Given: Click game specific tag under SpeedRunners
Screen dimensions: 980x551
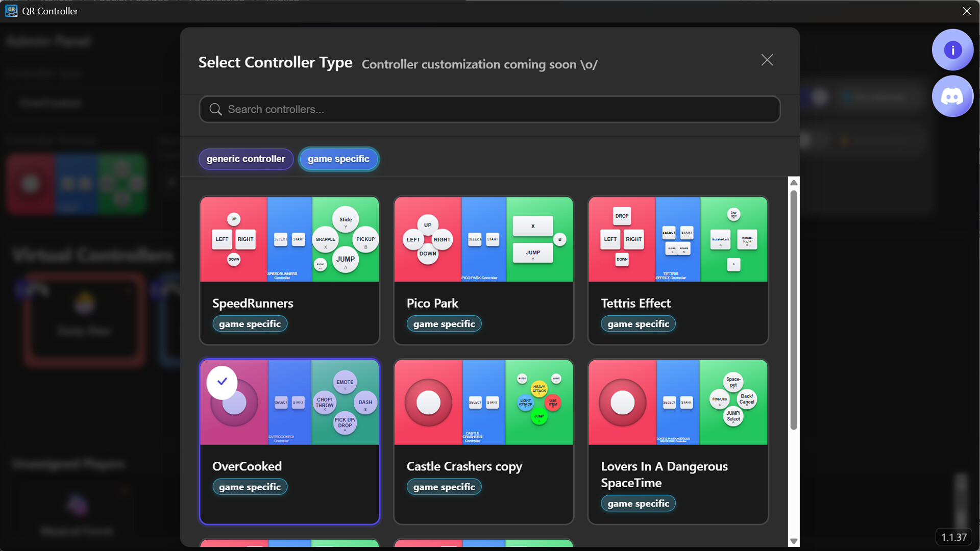Looking at the screenshot, I should 250,324.
